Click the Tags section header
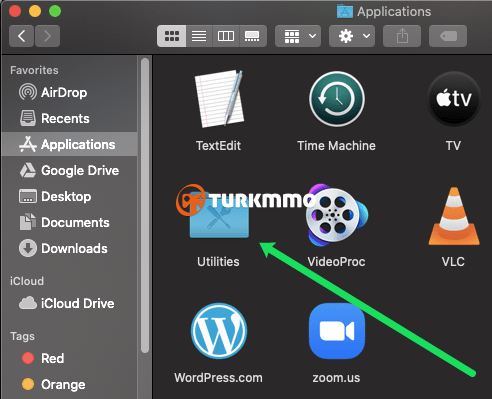492x399 pixels. [22, 336]
